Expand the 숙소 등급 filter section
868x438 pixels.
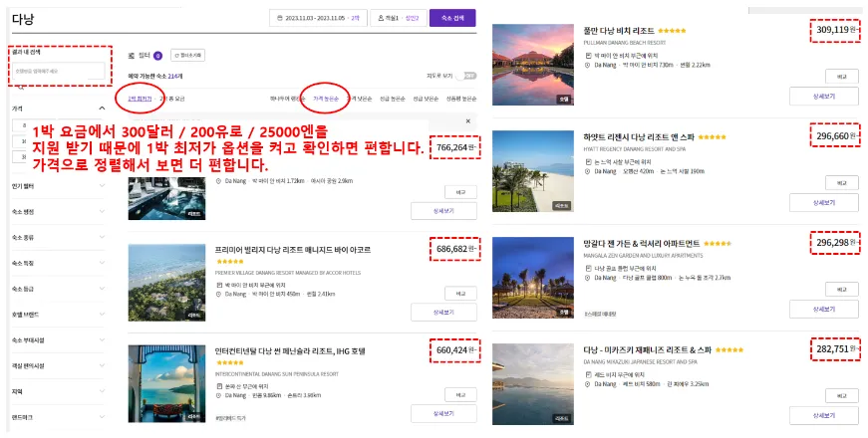click(x=58, y=289)
